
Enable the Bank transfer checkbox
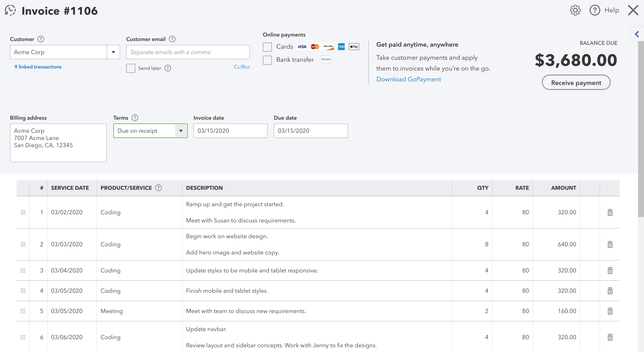click(x=267, y=60)
